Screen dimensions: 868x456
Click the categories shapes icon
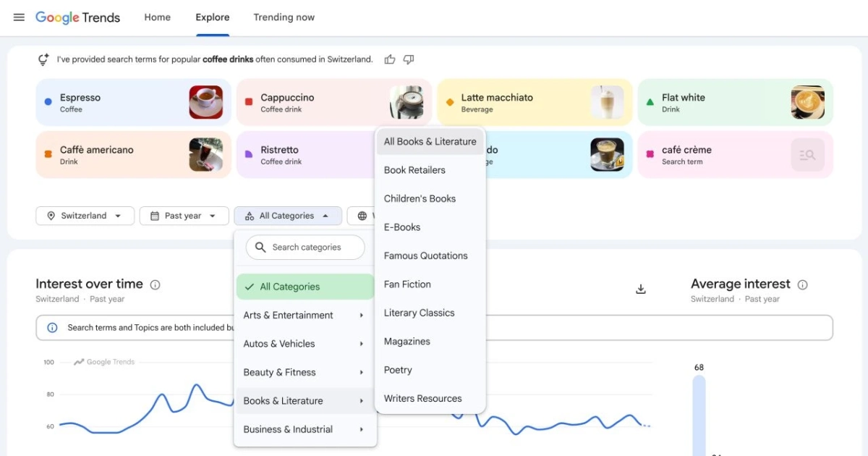pos(249,216)
